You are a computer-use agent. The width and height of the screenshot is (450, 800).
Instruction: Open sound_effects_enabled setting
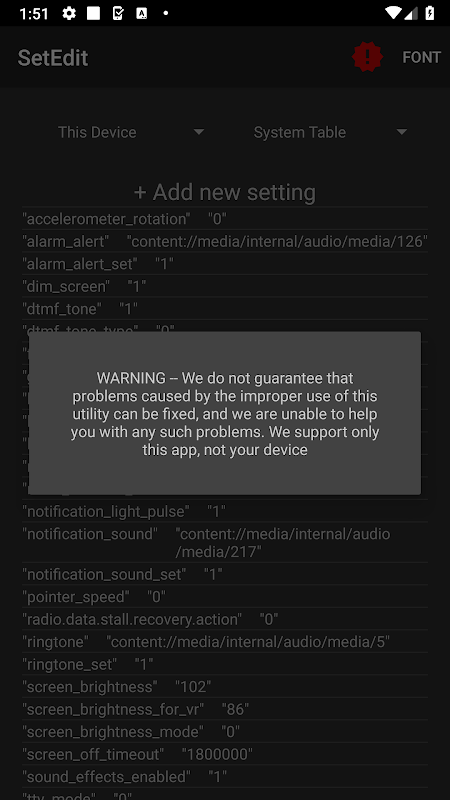pos(224,776)
